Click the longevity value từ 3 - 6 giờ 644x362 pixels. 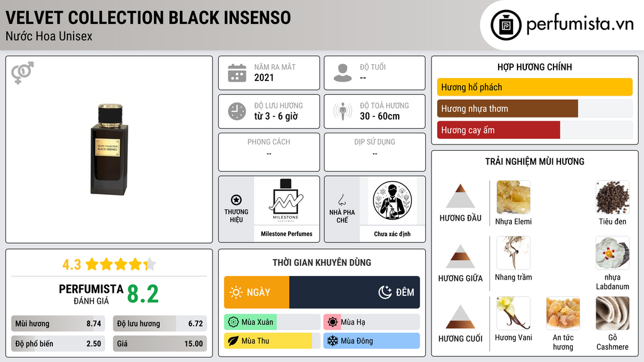(276, 116)
